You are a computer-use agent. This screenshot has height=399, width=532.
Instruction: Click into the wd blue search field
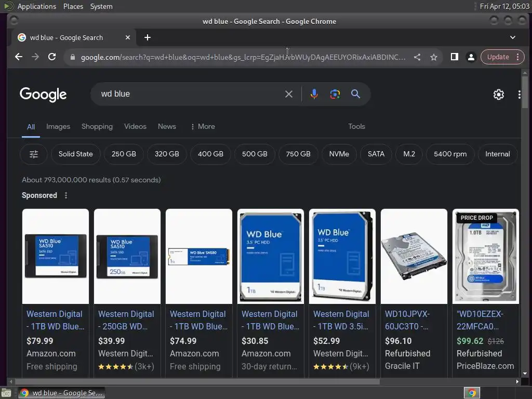tap(190, 94)
